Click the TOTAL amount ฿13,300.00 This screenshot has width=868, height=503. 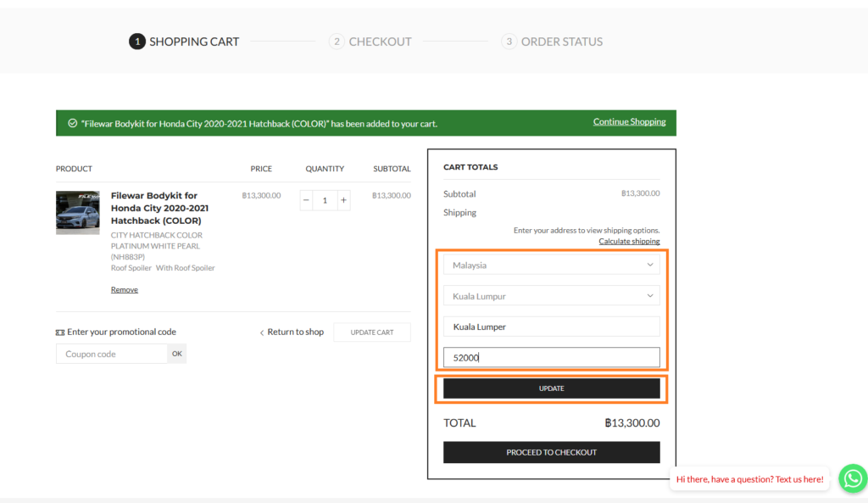632,422
